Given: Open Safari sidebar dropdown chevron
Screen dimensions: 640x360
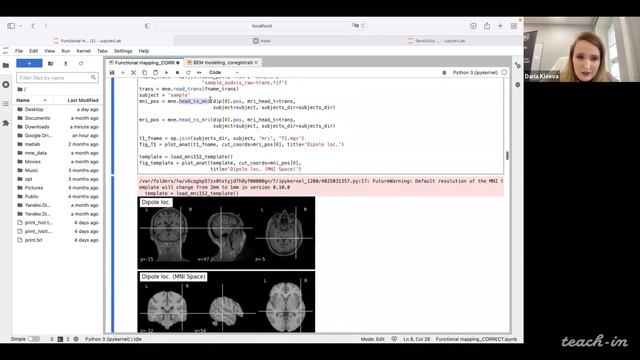Looking at the screenshot, I should pyautogui.click(x=20, y=26).
